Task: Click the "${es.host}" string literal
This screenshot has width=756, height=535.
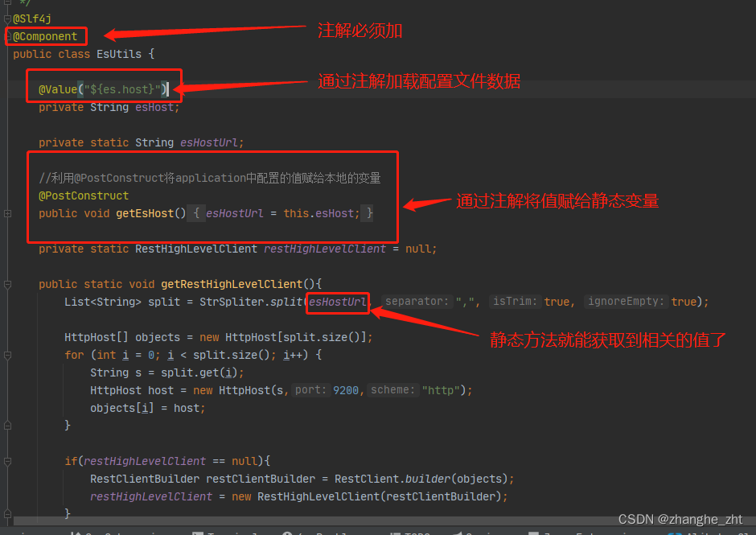Action: pos(122,90)
